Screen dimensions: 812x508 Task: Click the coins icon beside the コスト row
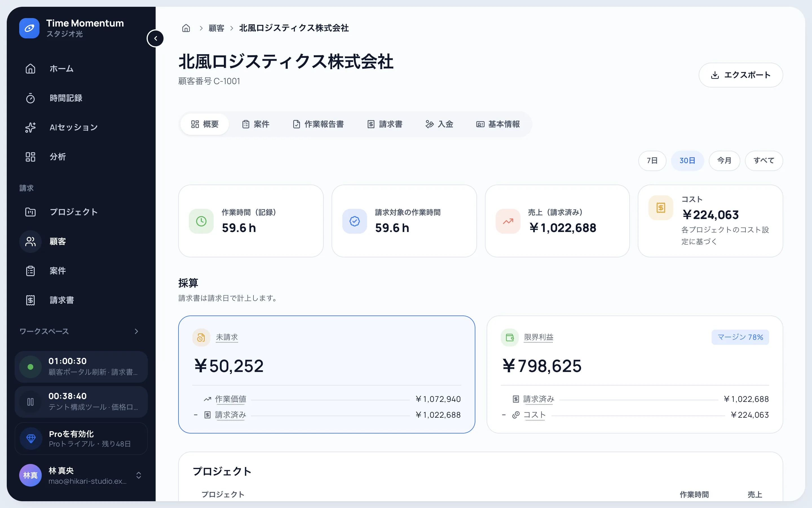click(516, 415)
